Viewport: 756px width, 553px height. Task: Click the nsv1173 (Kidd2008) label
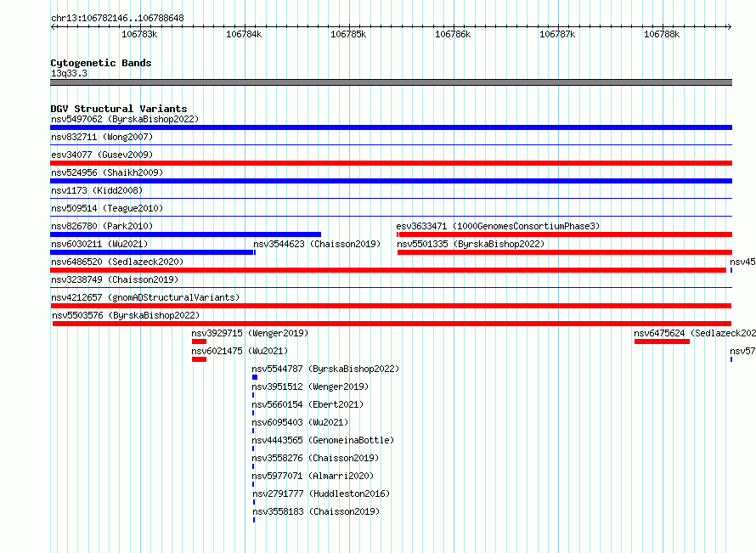97,190
